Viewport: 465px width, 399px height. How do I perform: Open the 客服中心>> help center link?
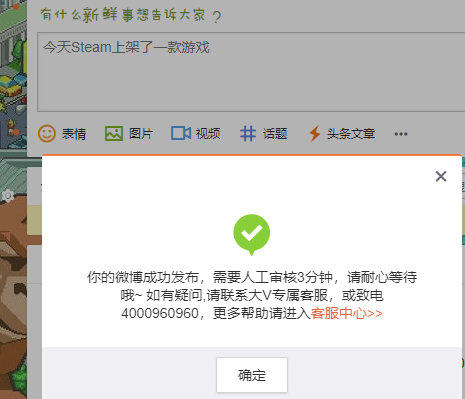(347, 313)
